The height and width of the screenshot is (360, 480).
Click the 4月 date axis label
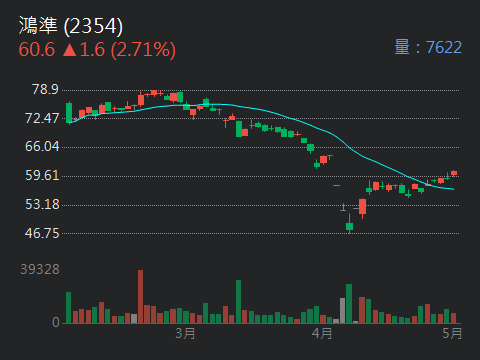[322, 333]
